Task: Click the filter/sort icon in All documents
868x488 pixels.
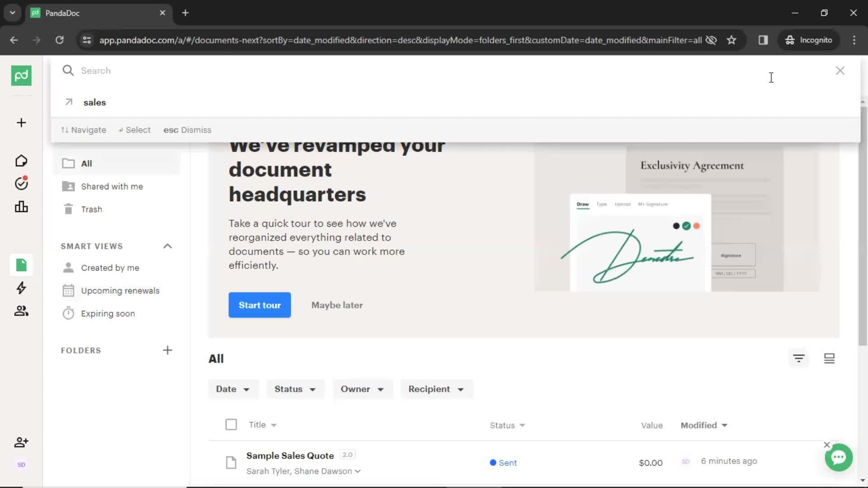Action: 799,358
